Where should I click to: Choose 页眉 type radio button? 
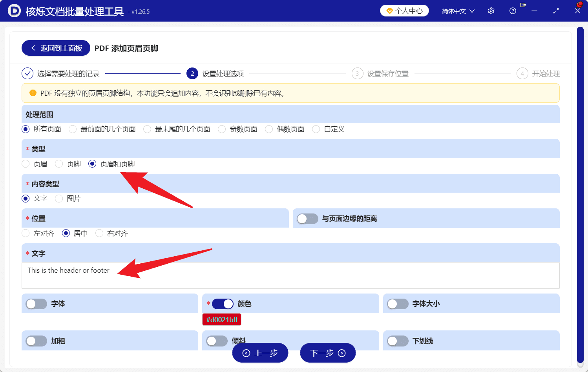pyautogui.click(x=35, y=164)
